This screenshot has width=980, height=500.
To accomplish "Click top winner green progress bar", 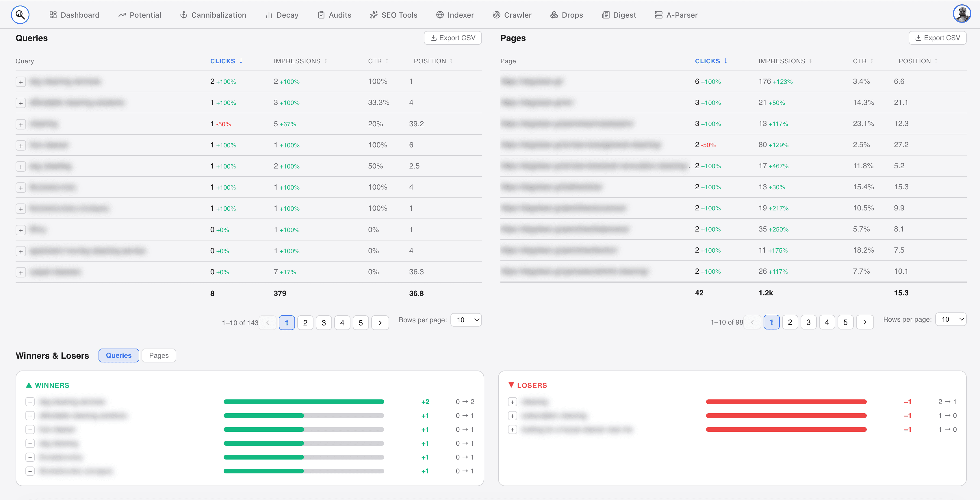I will click(304, 402).
